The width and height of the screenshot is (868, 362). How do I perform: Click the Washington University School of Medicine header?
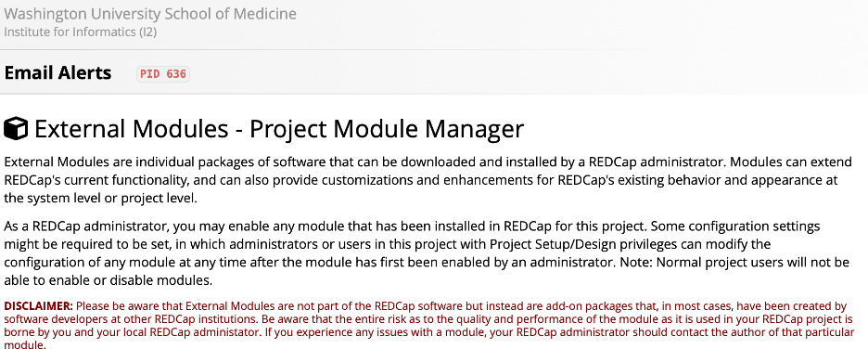(x=150, y=13)
